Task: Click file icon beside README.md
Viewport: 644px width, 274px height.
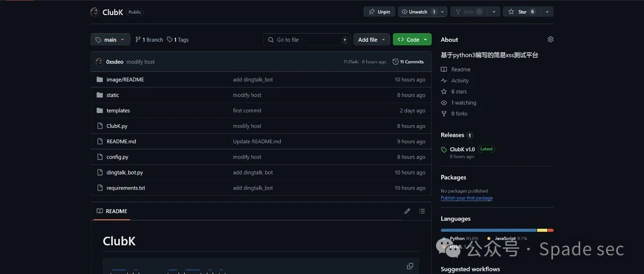Action: 100,141
